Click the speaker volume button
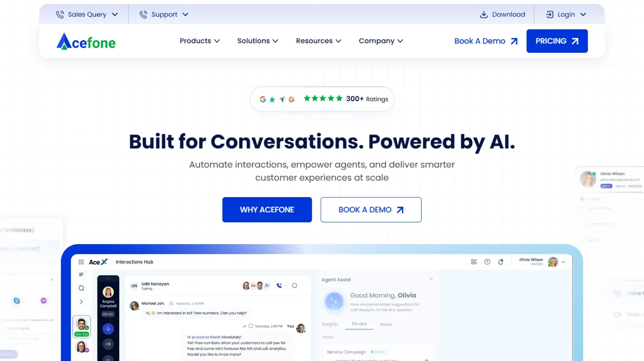 (108, 344)
